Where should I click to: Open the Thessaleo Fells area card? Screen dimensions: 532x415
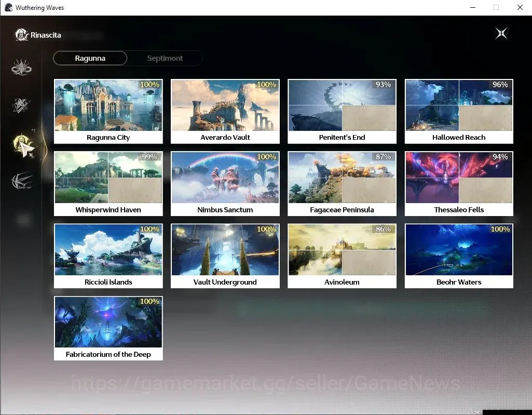point(459,184)
